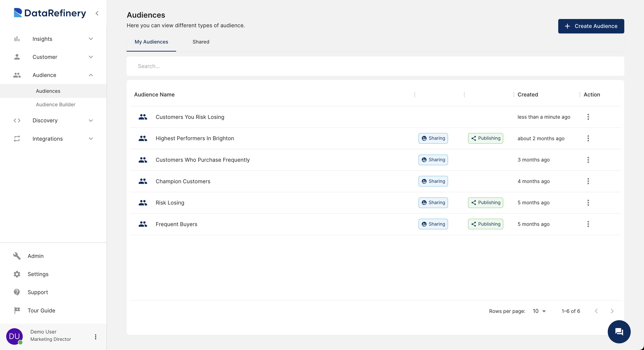Viewport: 644px width, 350px height.
Task: Click the Create Audience button
Action: (591, 26)
